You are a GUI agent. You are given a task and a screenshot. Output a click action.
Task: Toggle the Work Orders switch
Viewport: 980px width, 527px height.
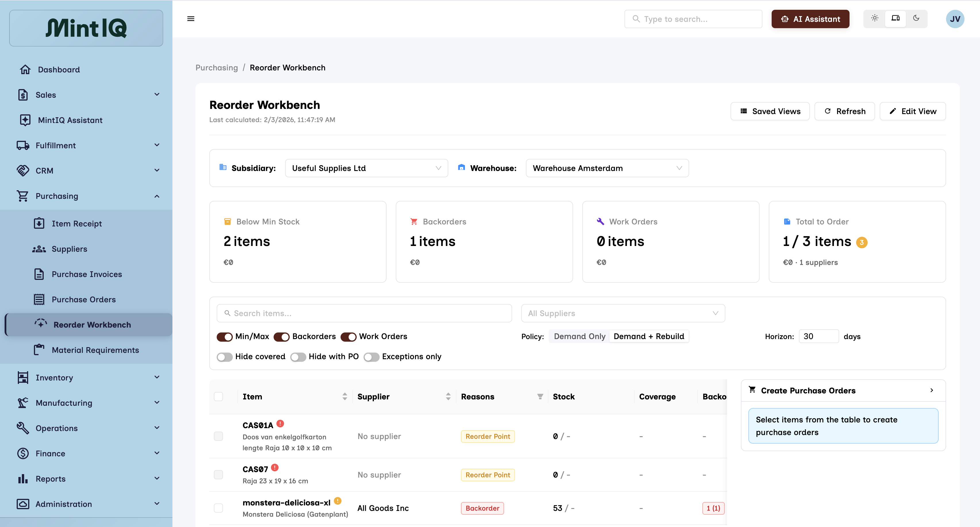coord(349,337)
